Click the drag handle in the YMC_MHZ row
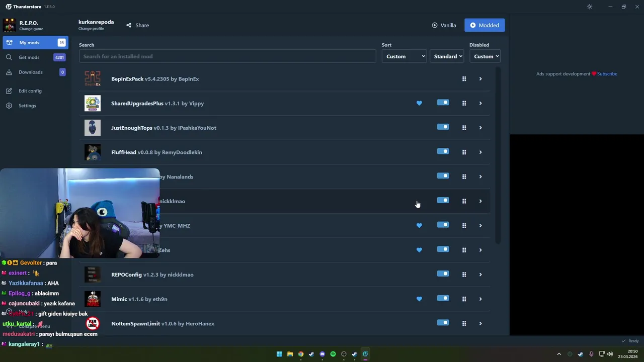This screenshot has width=644, height=362. 464,226
